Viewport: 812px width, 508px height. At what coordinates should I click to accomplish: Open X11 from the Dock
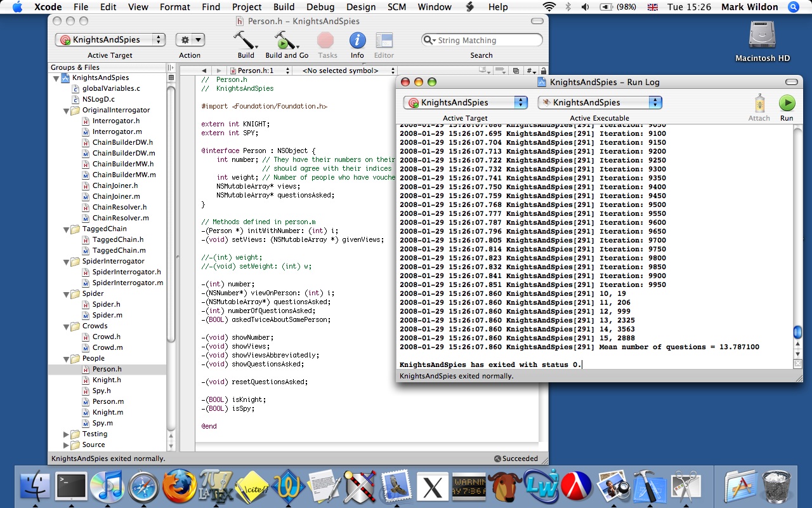[433, 487]
